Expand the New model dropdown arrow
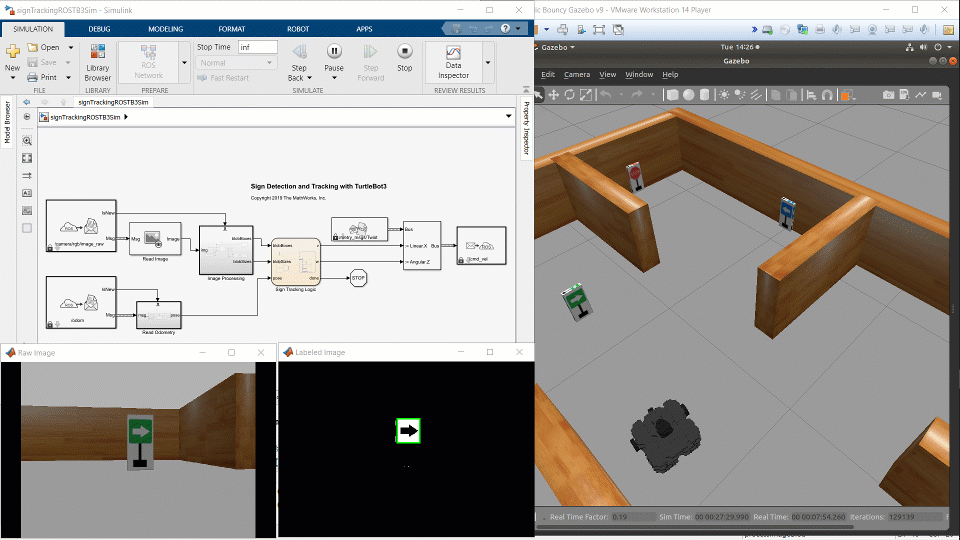The image size is (960, 540). [x=12, y=78]
